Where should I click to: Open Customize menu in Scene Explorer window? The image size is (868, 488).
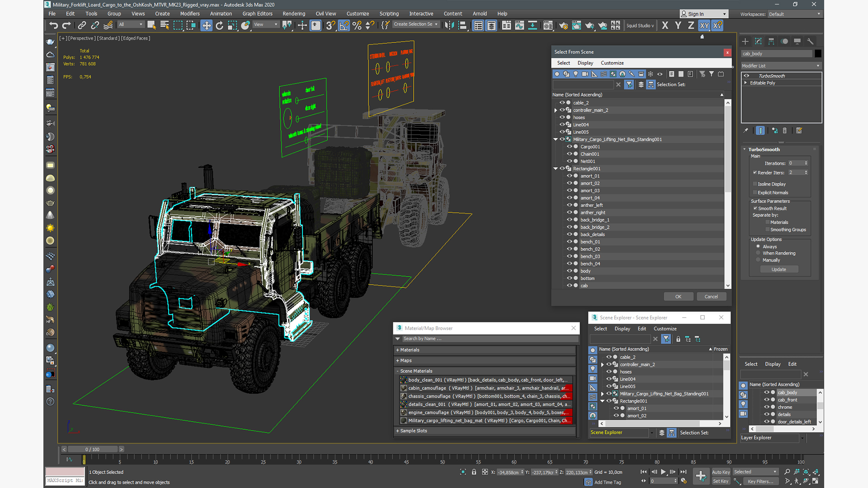pos(665,328)
